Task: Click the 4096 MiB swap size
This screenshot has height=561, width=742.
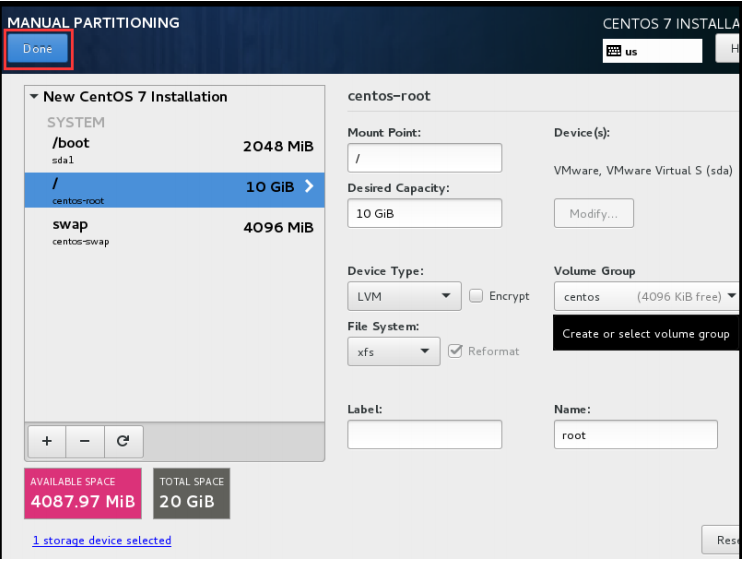Action: [278, 228]
